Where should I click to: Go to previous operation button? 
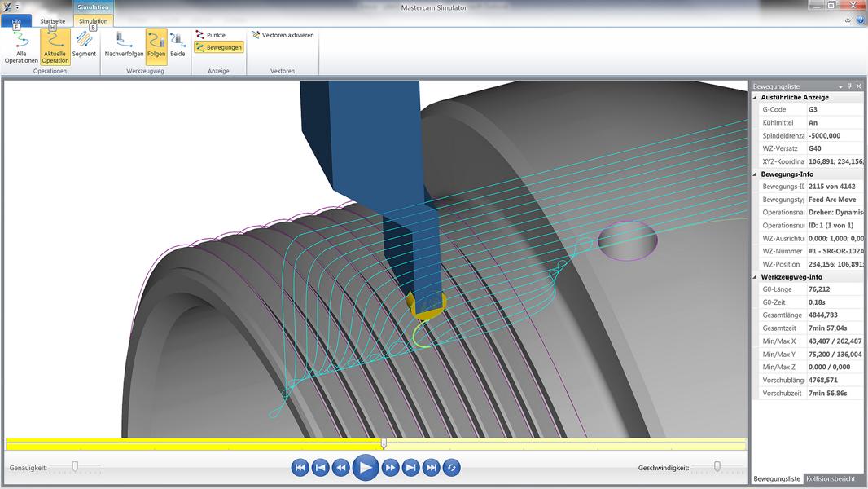pos(321,467)
